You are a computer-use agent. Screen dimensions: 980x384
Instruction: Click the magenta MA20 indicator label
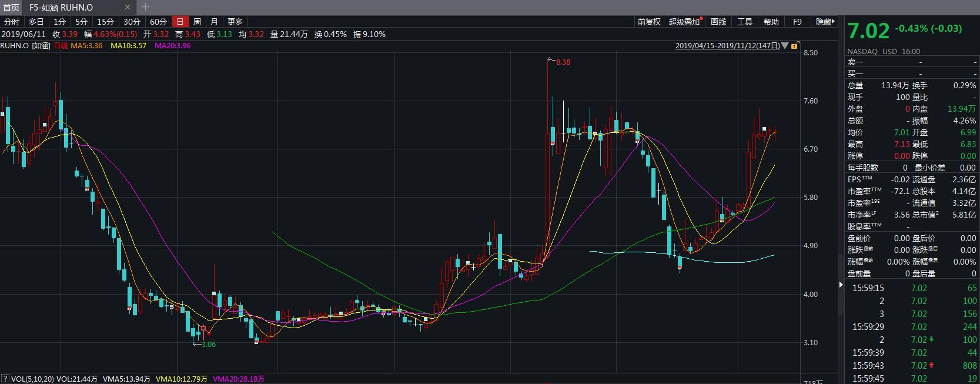pyautogui.click(x=173, y=45)
